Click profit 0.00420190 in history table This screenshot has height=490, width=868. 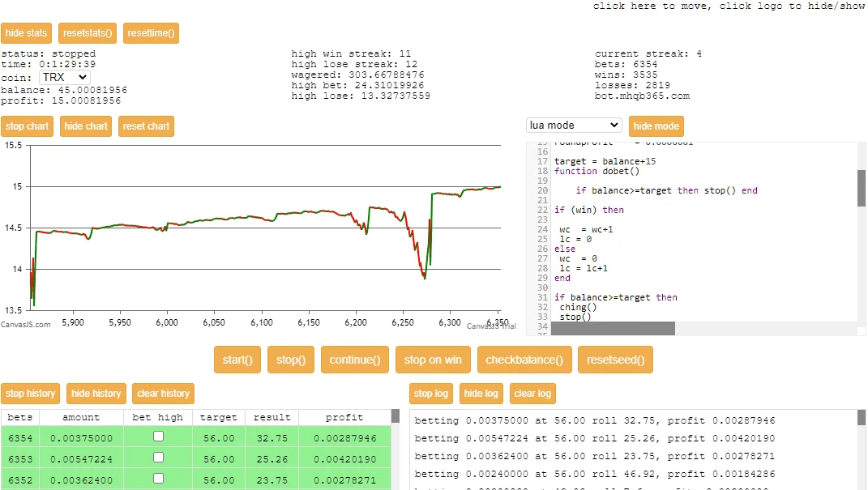pyautogui.click(x=345, y=459)
